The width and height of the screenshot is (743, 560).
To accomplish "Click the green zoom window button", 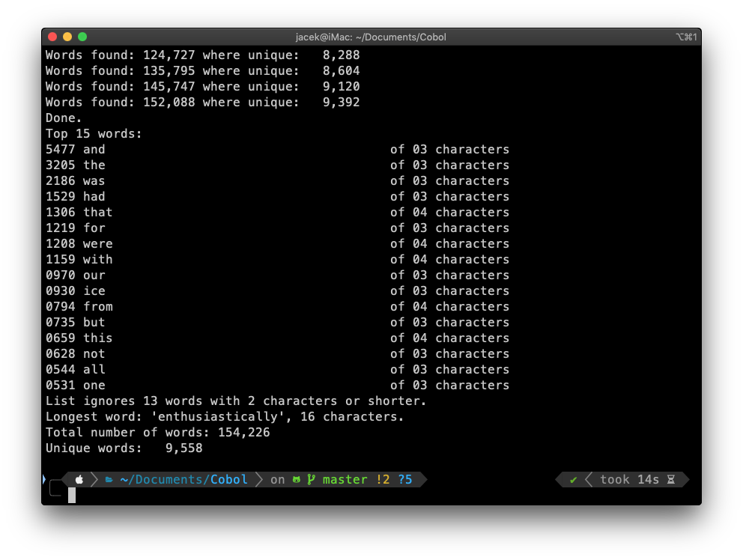I will (x=82, y=37).
